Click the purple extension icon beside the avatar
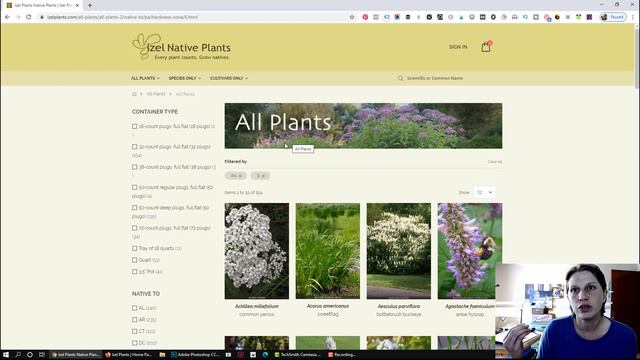640x360 pixels. click(x=589, y=17)
